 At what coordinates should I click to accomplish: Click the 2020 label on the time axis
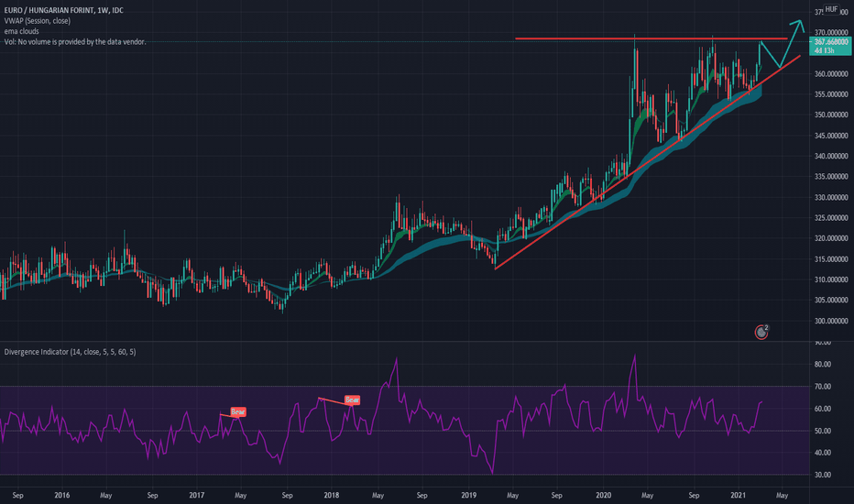pos(603,495)
